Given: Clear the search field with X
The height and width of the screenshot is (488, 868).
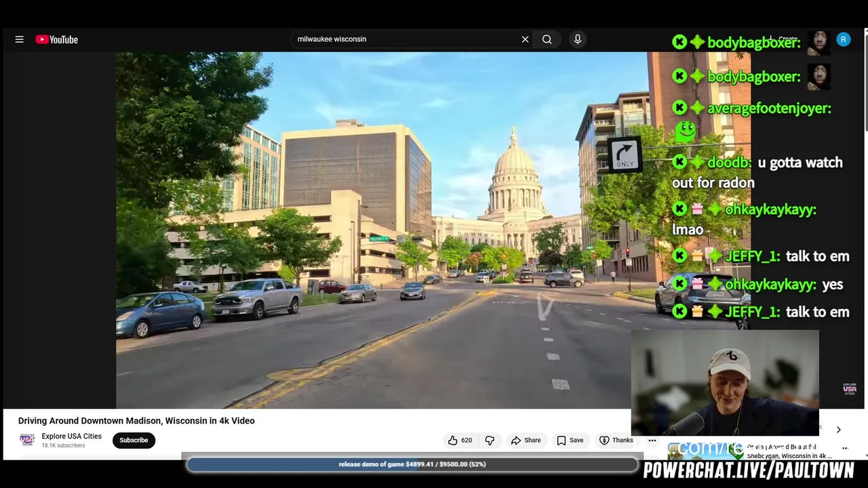Looking at the screenshot, I should pyautogui.click(x=525, y=39).
